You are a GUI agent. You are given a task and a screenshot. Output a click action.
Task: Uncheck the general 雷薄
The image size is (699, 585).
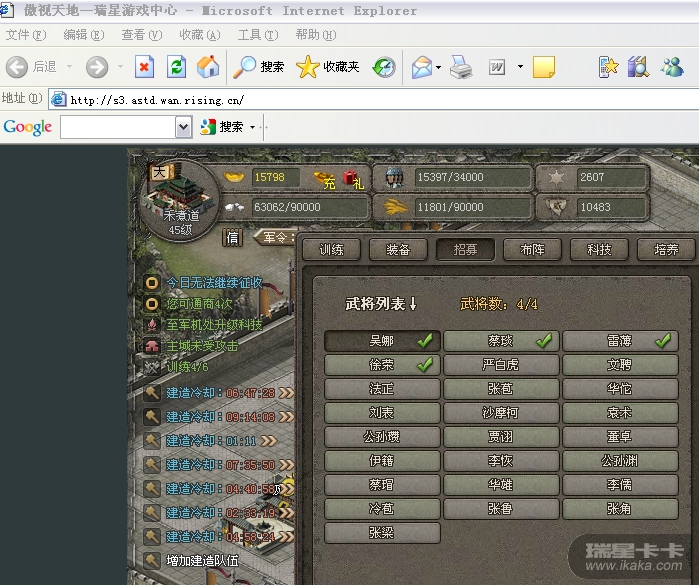pos(620,341)
